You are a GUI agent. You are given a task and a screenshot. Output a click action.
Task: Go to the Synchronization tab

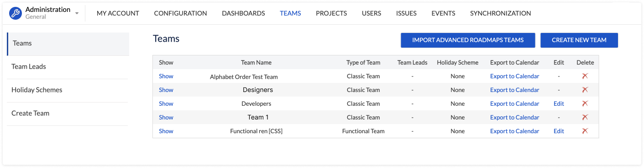(x=501, y=13)
